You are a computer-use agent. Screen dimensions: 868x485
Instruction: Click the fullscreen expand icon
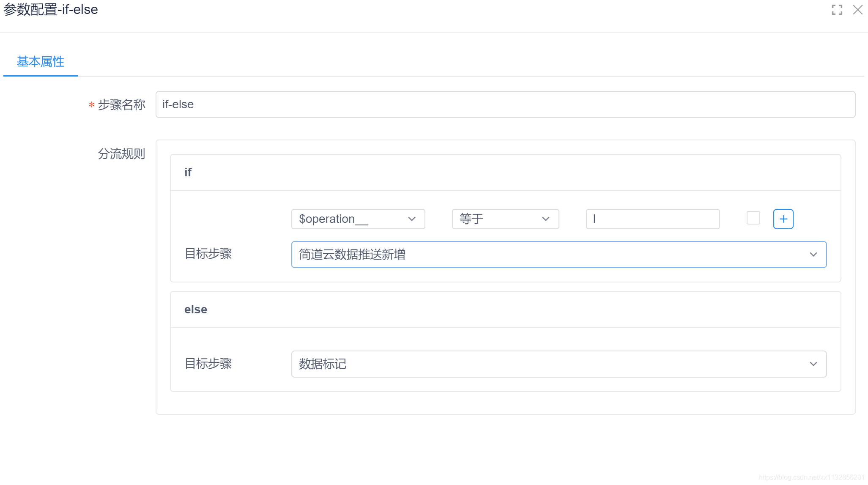coord(837,10)
